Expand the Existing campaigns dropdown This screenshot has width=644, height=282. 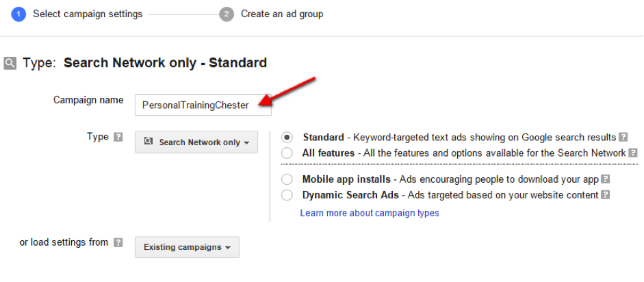pos(187,247)
